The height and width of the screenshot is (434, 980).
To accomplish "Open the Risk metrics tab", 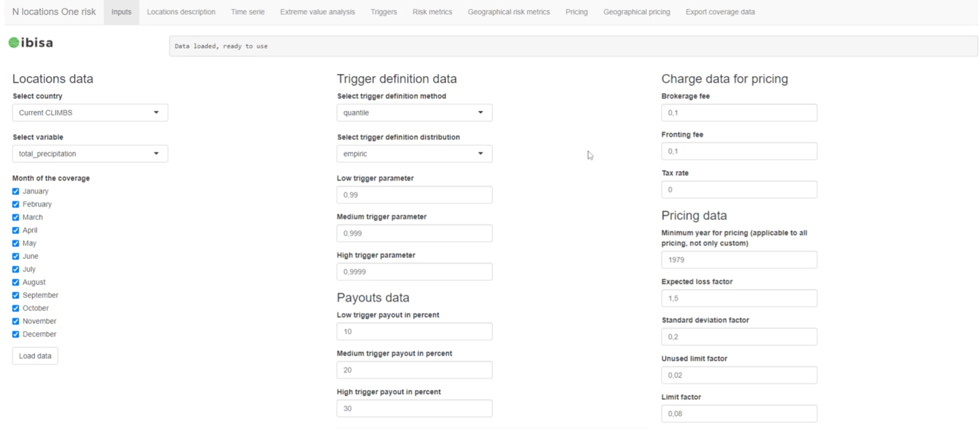I will (x=432, y=12).
